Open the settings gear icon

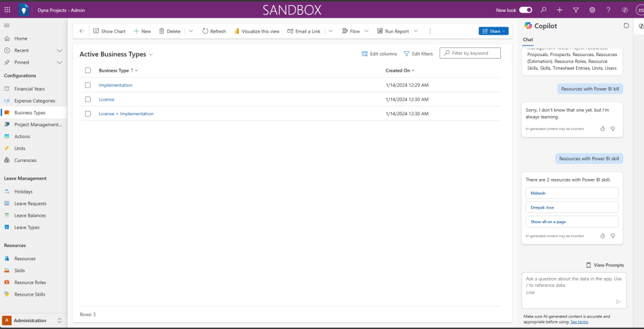coord(592,10)
